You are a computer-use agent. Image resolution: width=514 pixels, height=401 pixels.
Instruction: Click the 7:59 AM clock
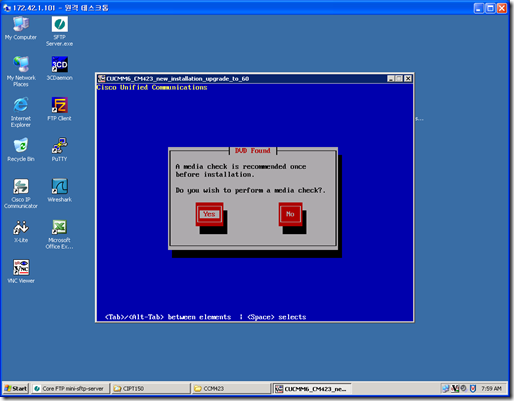pos(491,389)
